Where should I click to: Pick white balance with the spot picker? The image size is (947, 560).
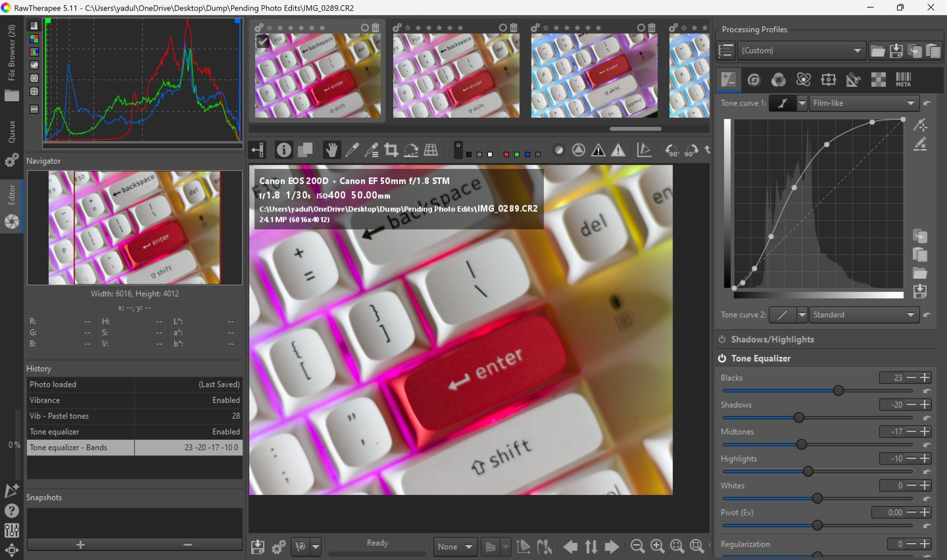(x=351, y=150)
